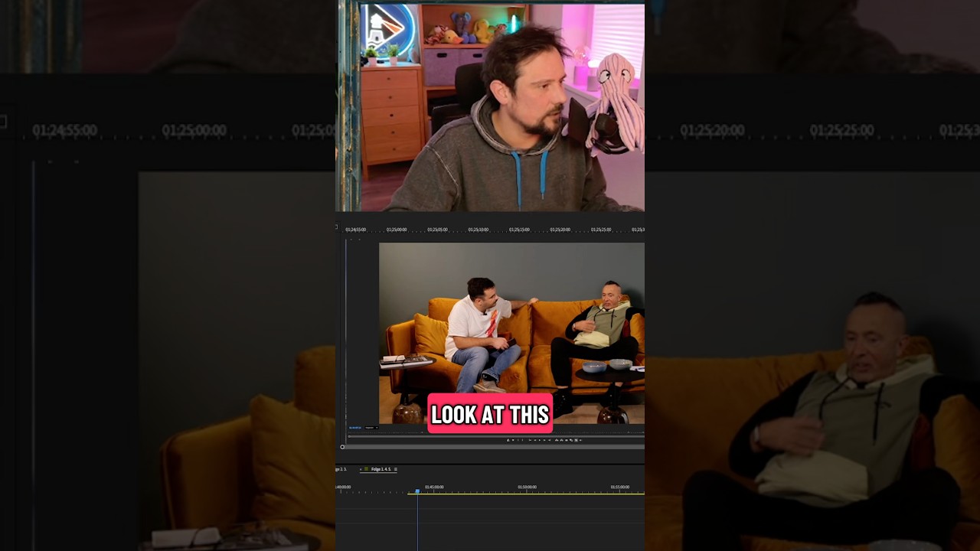Viewport: 980px width, 551px height.
Task: Click the 01:45:00:00 timeline ruler label
Action: click(x=434, y=487)
